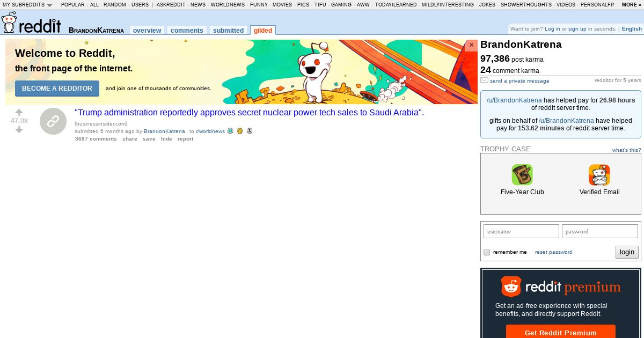Upvote the Trump administration post
This screenshot has width=644, height=338.
tap(19, 113)
